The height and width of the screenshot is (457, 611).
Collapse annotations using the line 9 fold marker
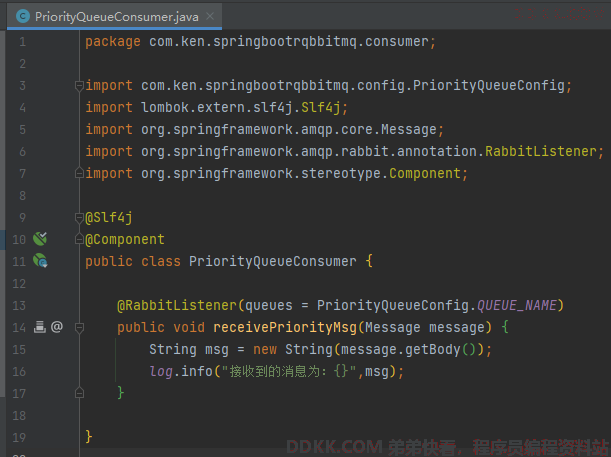79,217
